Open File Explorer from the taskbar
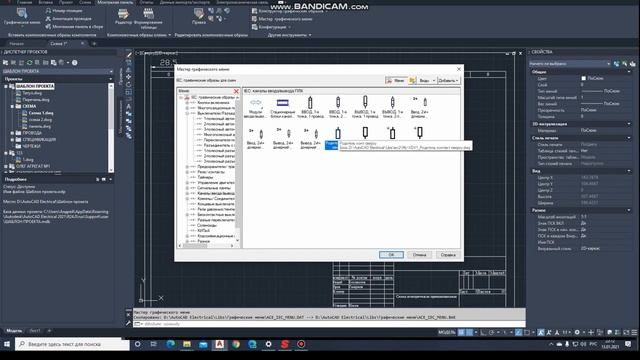Image resolution: width=640 pixels, height=360 pixels. [187, 344]
